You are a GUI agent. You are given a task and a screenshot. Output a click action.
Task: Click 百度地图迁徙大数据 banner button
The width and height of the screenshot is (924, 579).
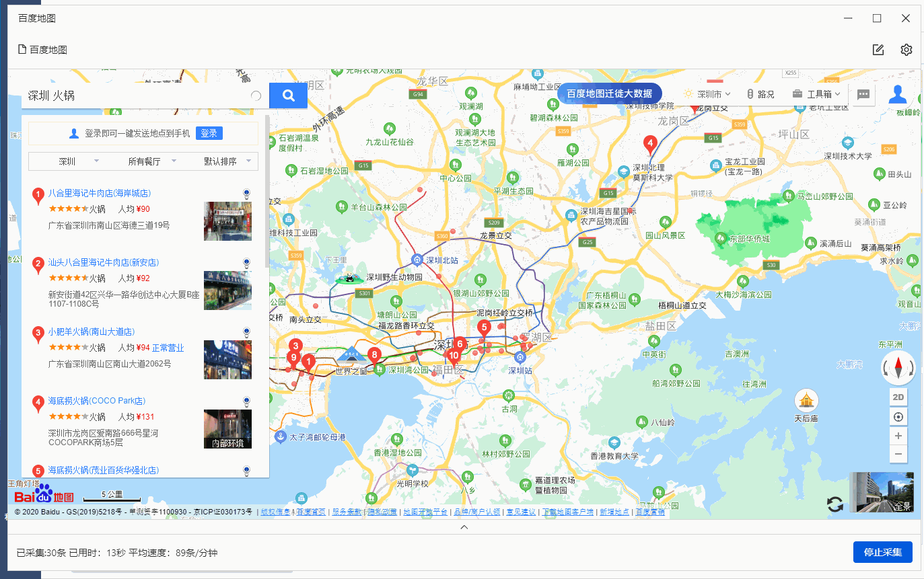(x=610, y=93)
